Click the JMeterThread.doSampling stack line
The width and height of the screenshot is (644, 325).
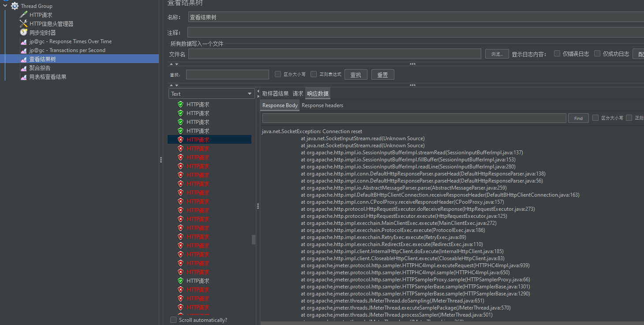tap(393, 301)
